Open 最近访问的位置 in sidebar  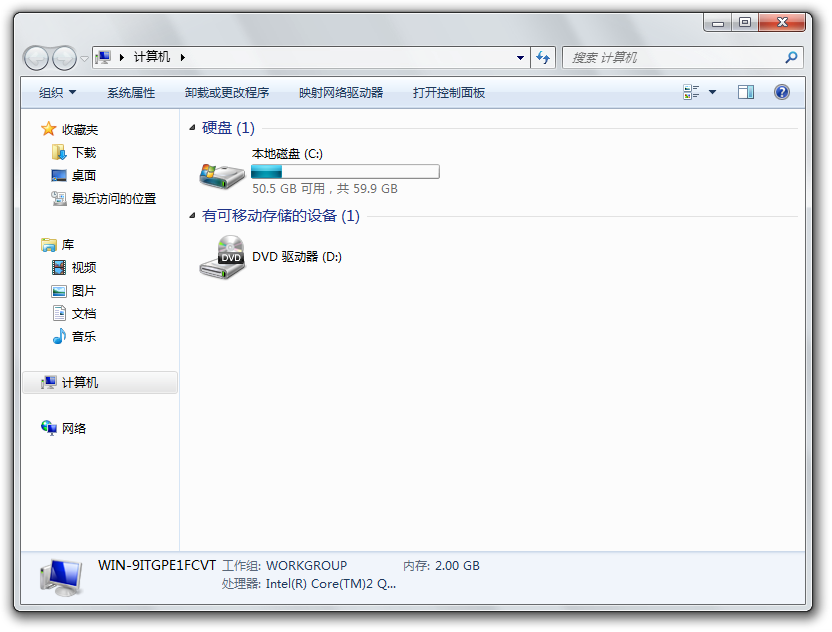(x=104, y=198)
